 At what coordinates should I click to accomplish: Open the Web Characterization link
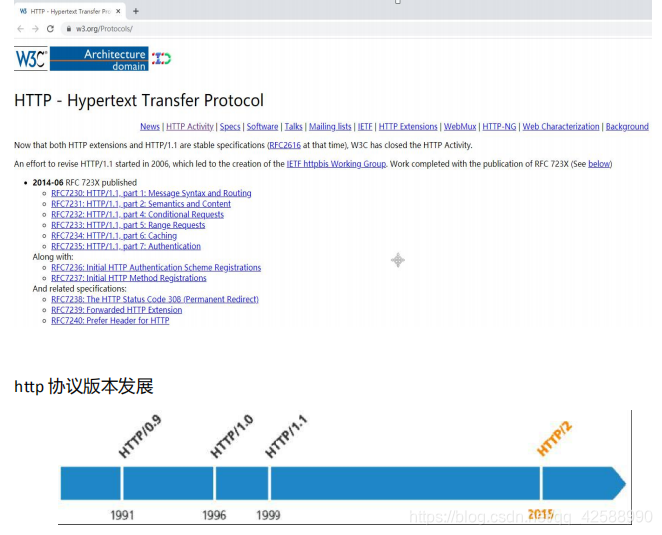point(561,127)
